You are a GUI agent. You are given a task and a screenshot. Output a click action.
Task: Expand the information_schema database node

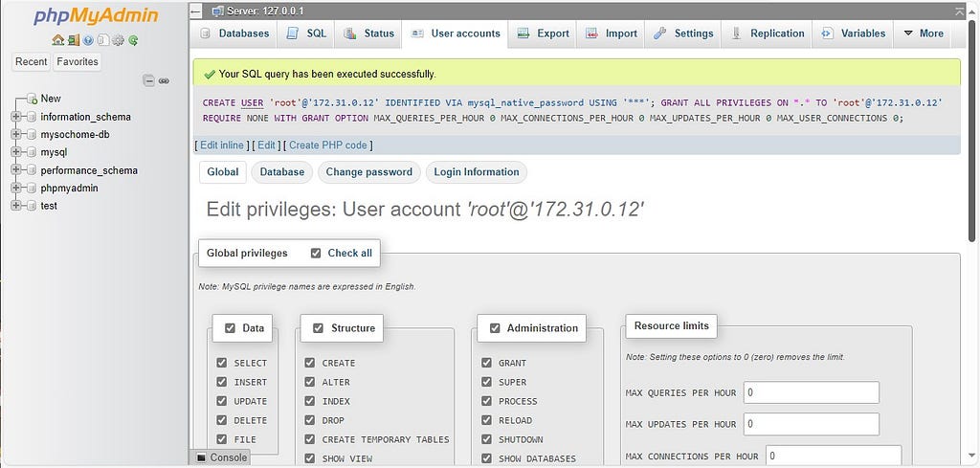coord(15,117)
